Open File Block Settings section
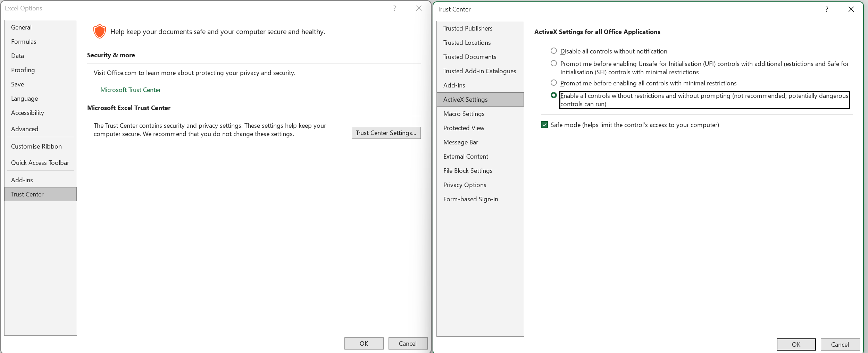The image size is (868, 353). point(480,171)
